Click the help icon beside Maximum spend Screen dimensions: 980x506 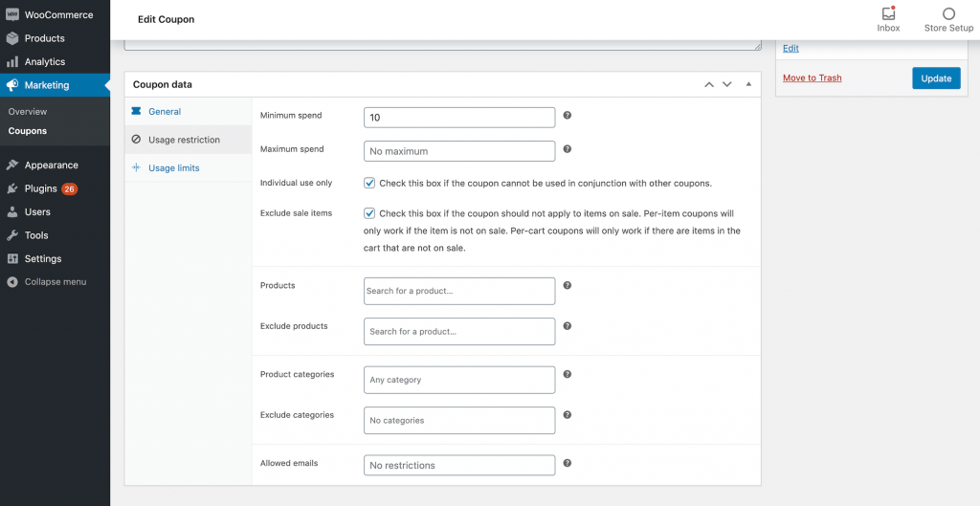click(567, 149)
